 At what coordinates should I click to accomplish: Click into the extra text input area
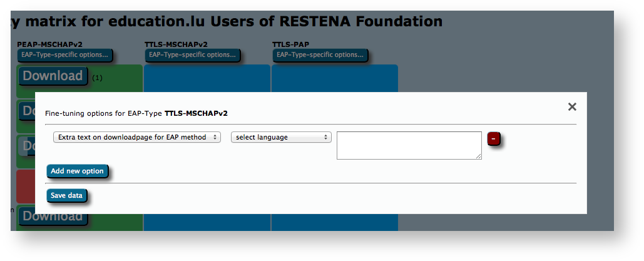click(409, 145)
